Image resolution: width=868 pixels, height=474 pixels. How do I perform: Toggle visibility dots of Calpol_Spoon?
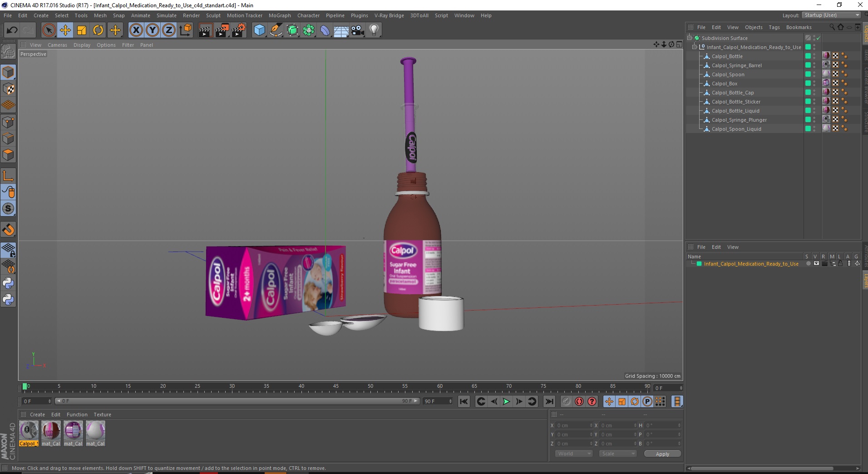pos(814,74)
